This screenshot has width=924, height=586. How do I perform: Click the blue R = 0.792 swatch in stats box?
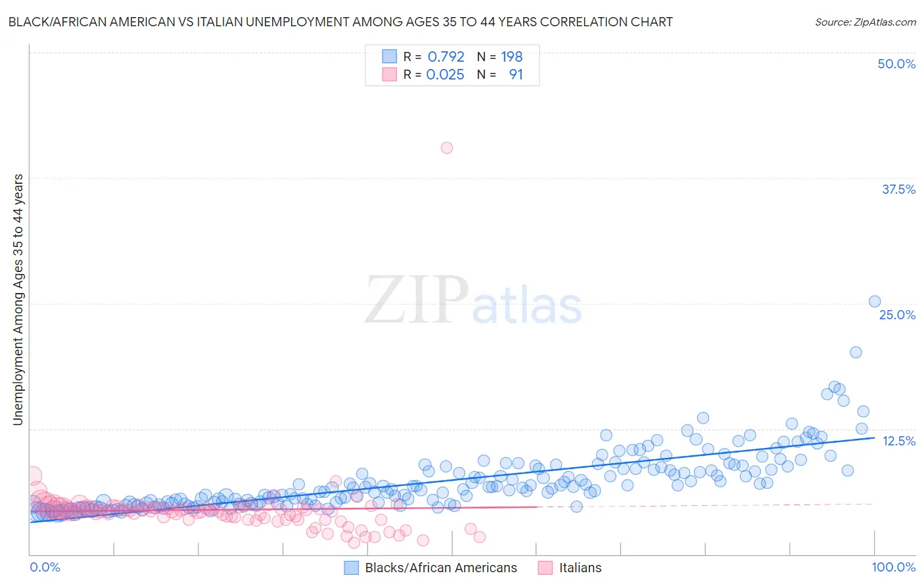(x=390, y=56)
